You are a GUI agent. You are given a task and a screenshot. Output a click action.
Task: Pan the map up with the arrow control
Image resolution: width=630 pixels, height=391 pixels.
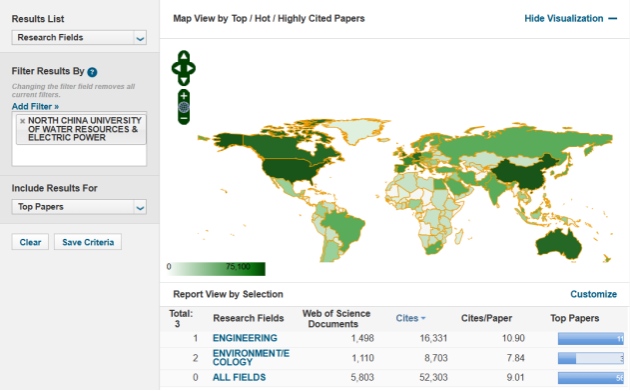click(184, 56)
